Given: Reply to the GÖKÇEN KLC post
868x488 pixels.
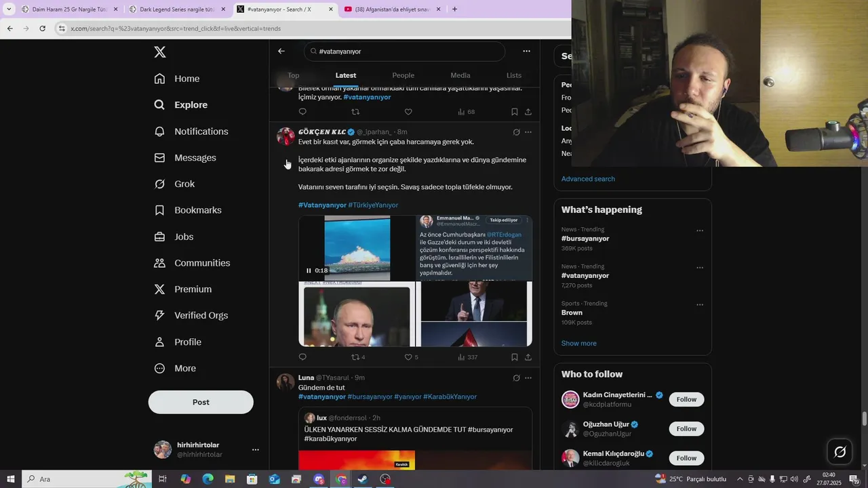Looking at the screenshot, I should (302, 357).
